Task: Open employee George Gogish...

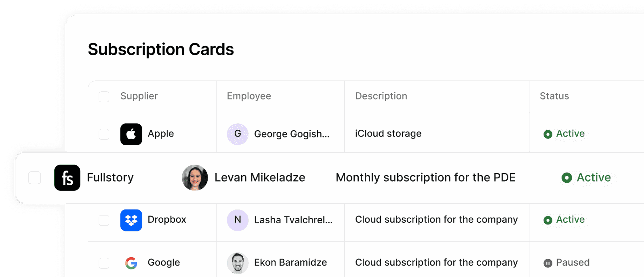Action: tap(292, 134)
